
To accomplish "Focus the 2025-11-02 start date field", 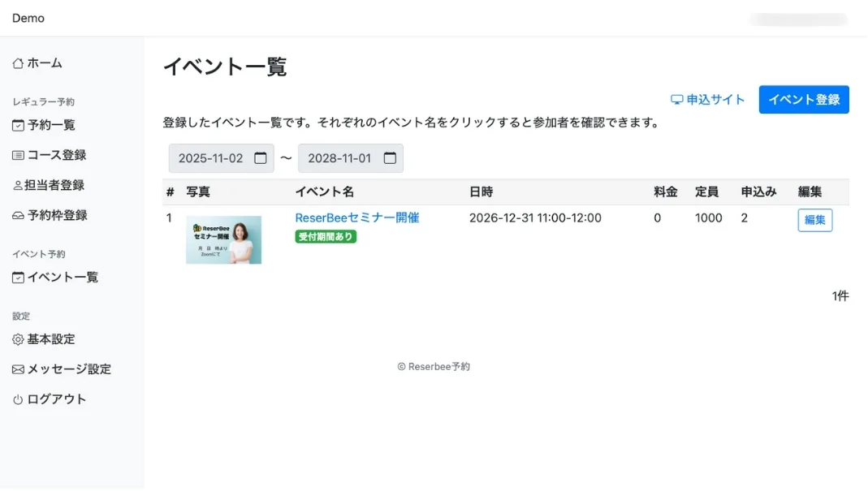I will point(211,158).
